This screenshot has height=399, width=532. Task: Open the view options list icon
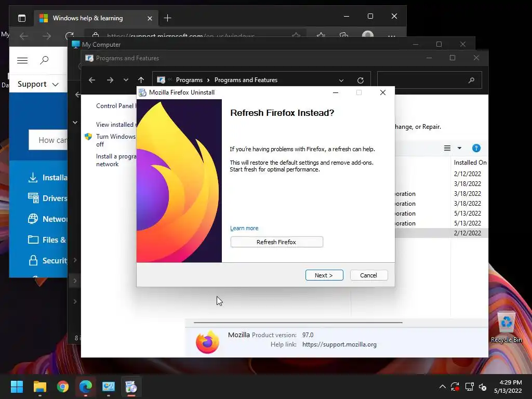(x=447, y=148)
